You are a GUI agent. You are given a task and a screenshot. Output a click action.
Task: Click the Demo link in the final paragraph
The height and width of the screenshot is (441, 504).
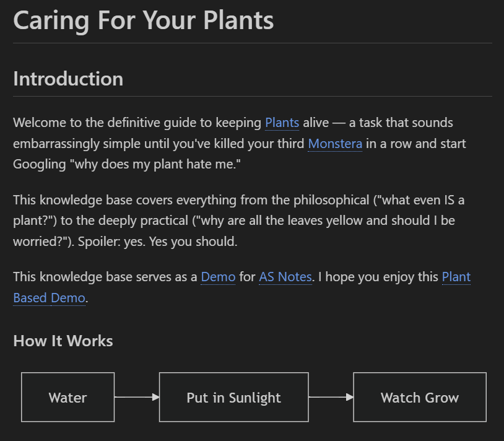218,277
